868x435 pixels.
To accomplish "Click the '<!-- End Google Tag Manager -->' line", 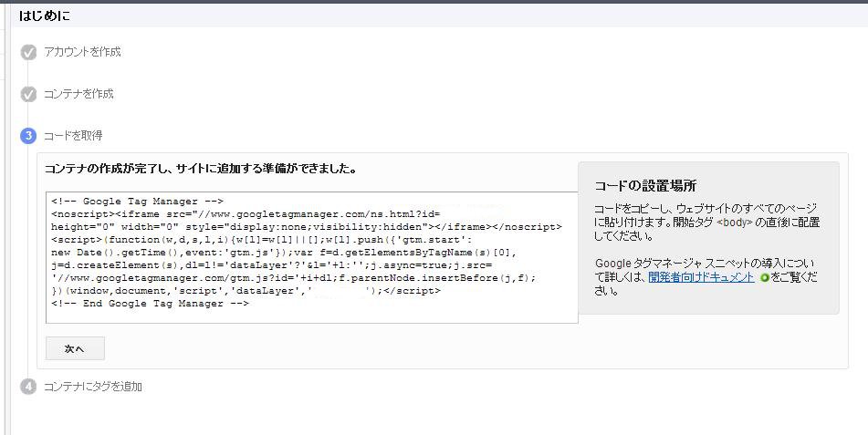I will tap(150, 304).
